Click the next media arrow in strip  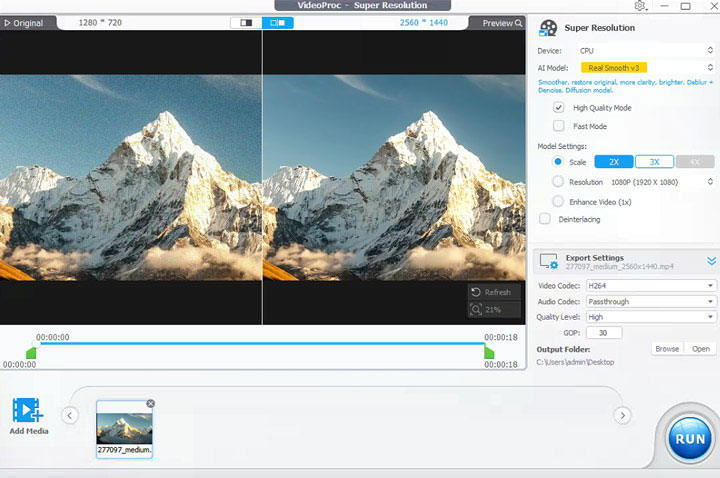[622, 416]
